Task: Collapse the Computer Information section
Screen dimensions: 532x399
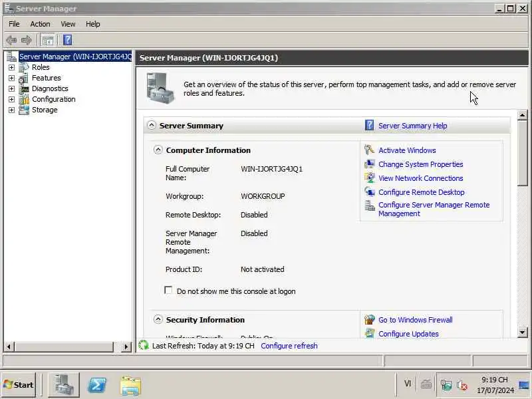Action: (x=158, y=150)
